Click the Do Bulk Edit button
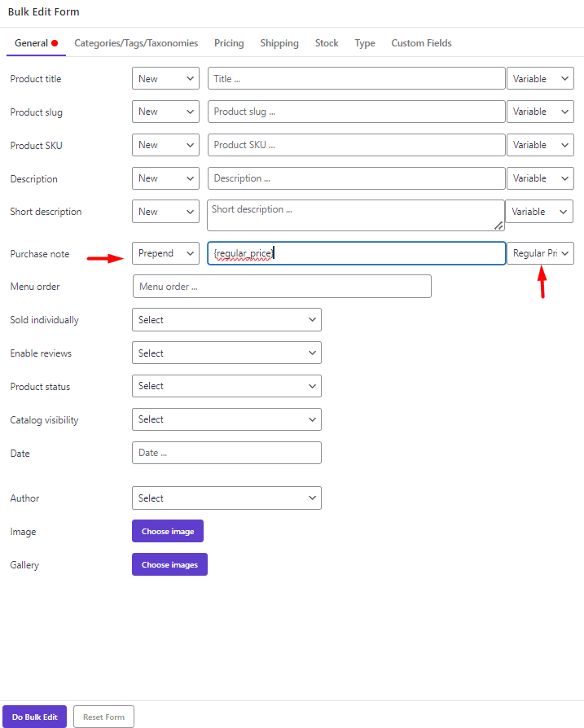Screen dimensions: 584x728 click(34, 716)
